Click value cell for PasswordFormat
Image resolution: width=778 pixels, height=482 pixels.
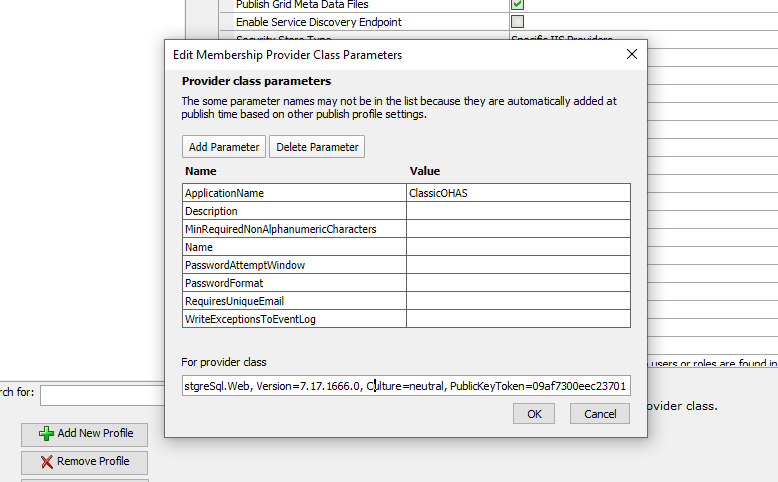pyautogui.click(x=519, y=282)
